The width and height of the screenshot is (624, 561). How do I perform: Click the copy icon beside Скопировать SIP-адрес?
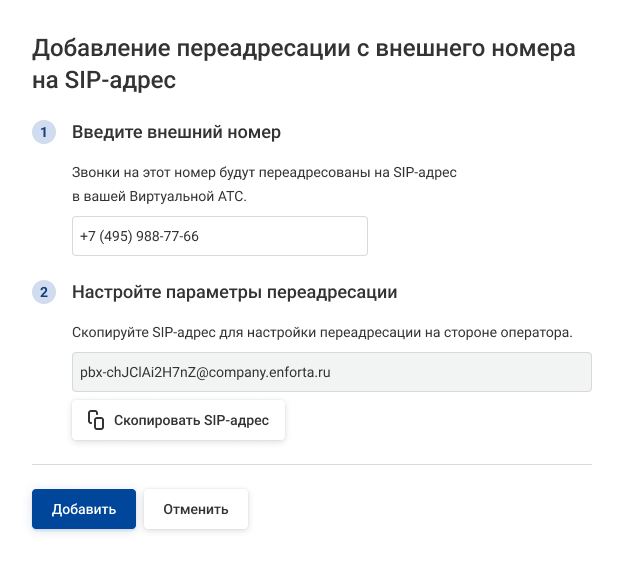pyautogui.click(x=96, y=420)
